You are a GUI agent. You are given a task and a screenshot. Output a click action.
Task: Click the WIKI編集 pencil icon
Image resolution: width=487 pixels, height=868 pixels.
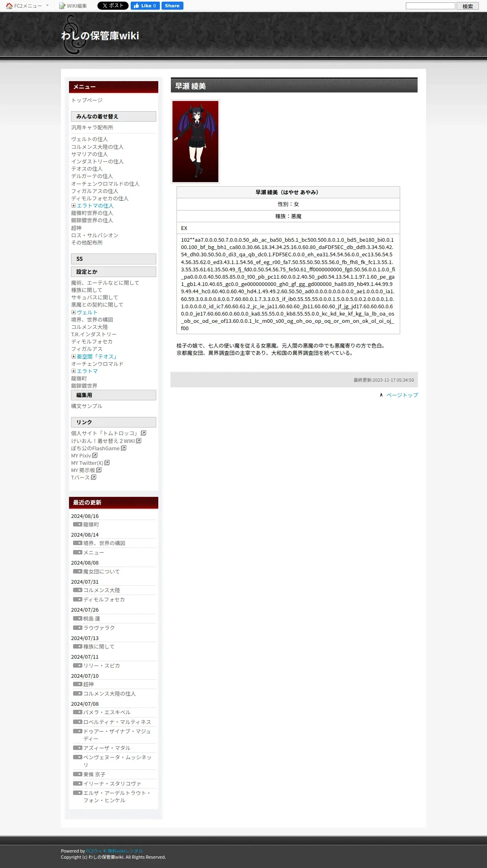point(62,6)
